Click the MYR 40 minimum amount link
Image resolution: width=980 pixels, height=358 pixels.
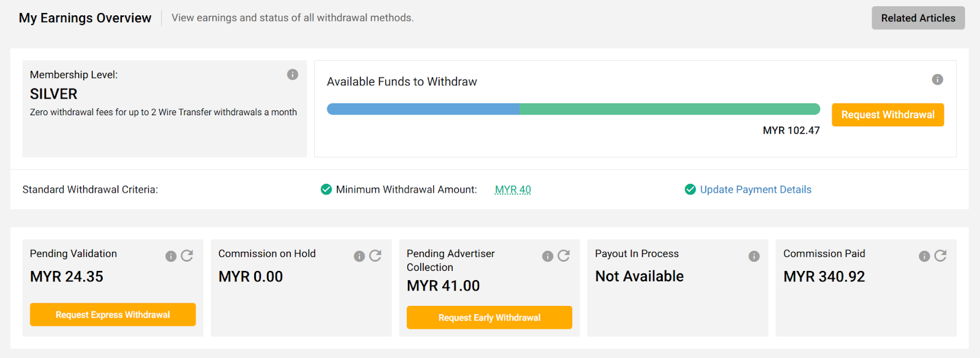(x=513, y=189)
